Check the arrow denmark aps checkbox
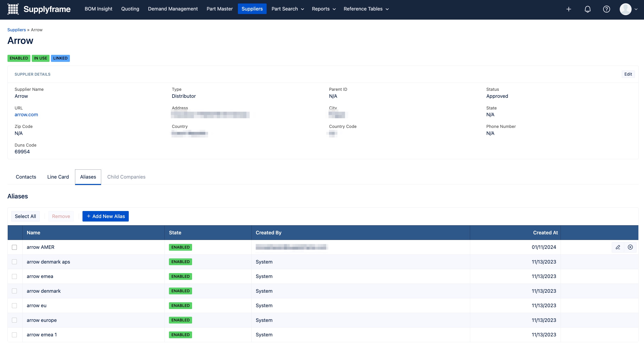Screen dimensions: 644x345 click(x=14, y=262)
